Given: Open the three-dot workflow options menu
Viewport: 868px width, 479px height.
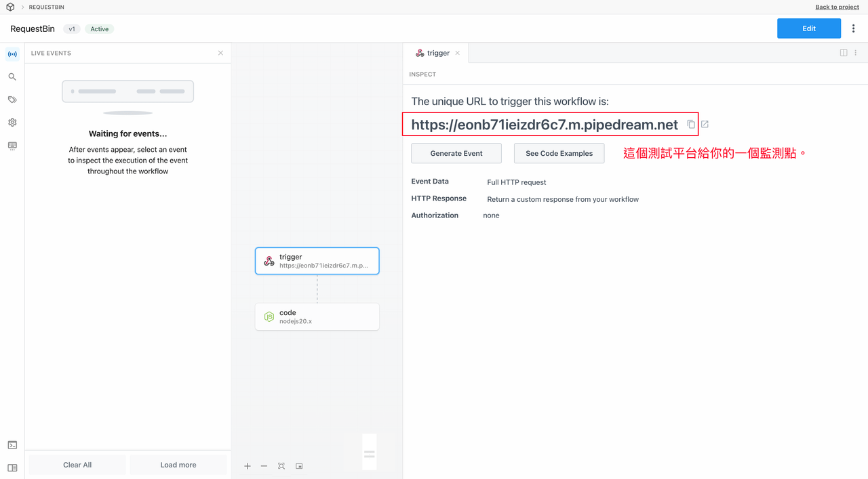Looking at the screenshot, I should 853,28.
